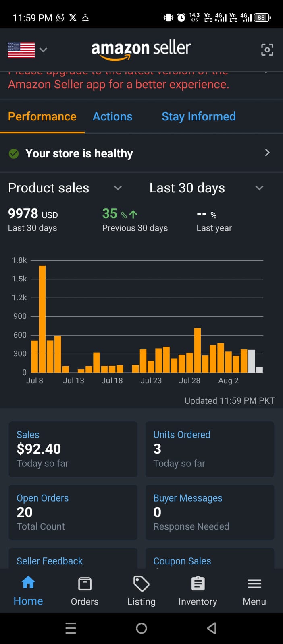Viewport: 283px width, 644px height.
Task: Open the Buyer Messages card
Action: (x=210, y=512)
